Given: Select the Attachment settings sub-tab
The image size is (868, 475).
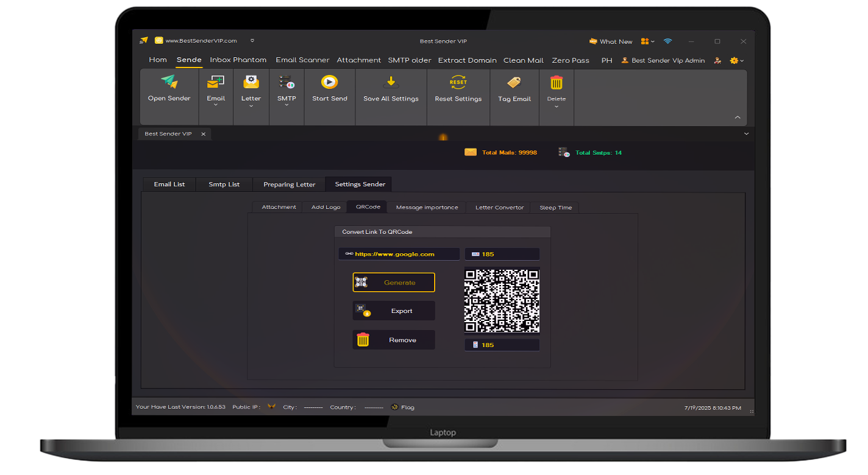Looking at the screenshot, I should point(279,207).
